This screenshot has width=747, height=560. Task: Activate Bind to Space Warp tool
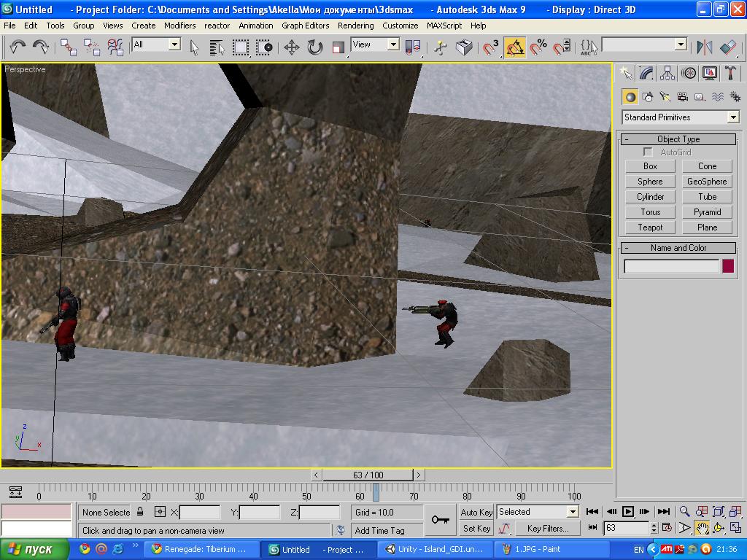(115, 47)
